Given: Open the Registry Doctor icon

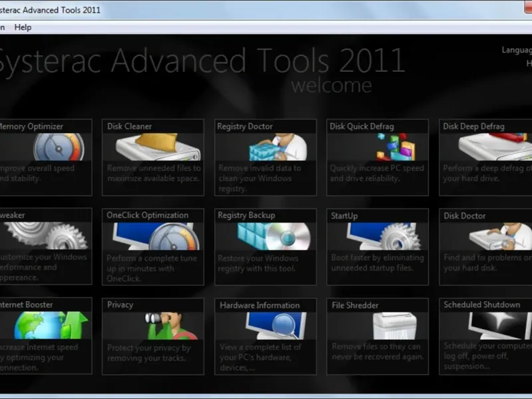Looking at the screenshot, I should (278, 147).
